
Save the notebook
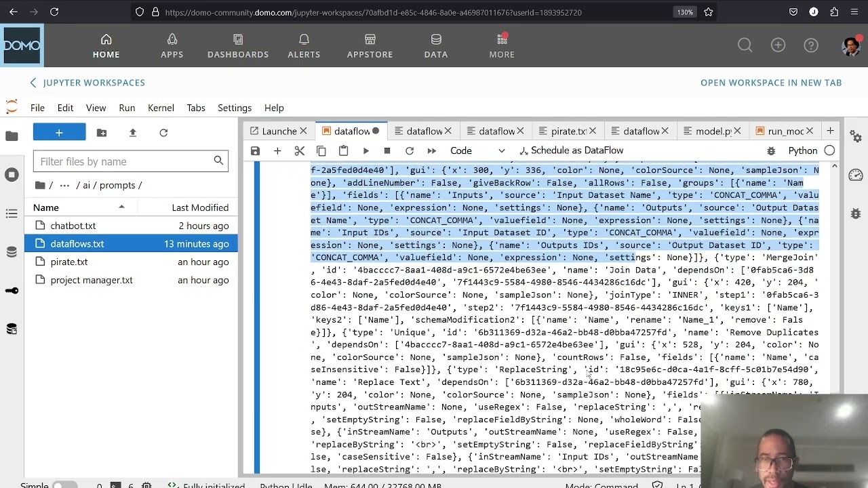click(x=255, y=151)
